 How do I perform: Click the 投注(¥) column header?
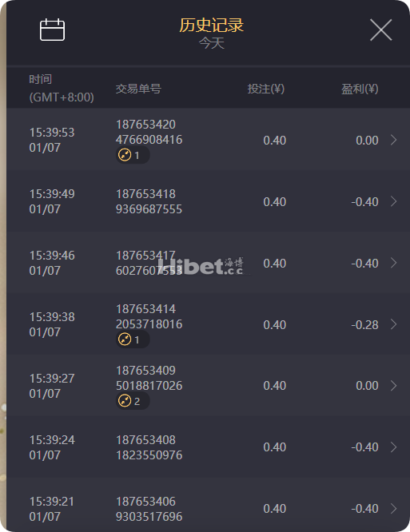pos(266,89)
